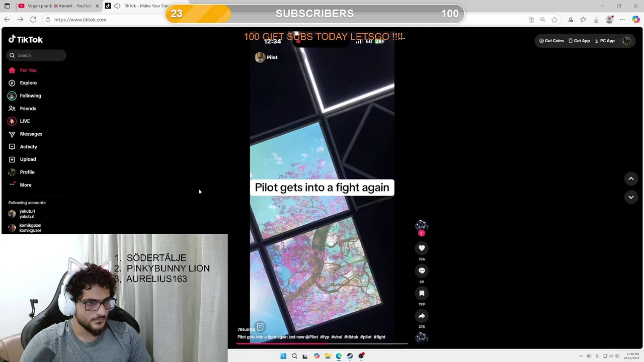Open browser Downloads
644x362 pixels.
(x=596, y=20)
